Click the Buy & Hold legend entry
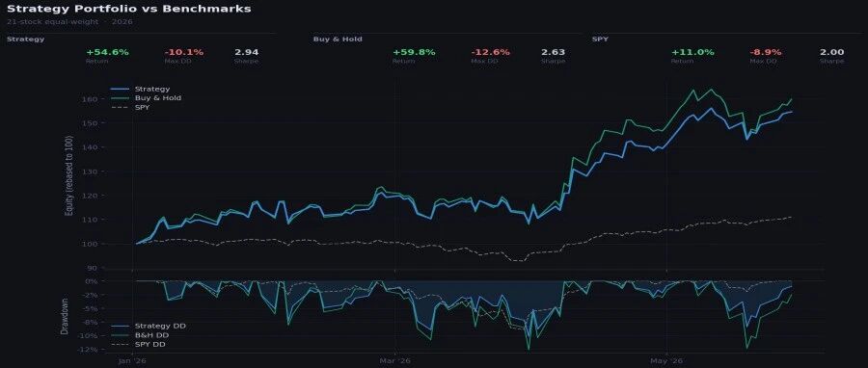The height and width of the screenshot is (368, 868). [147, 98]
